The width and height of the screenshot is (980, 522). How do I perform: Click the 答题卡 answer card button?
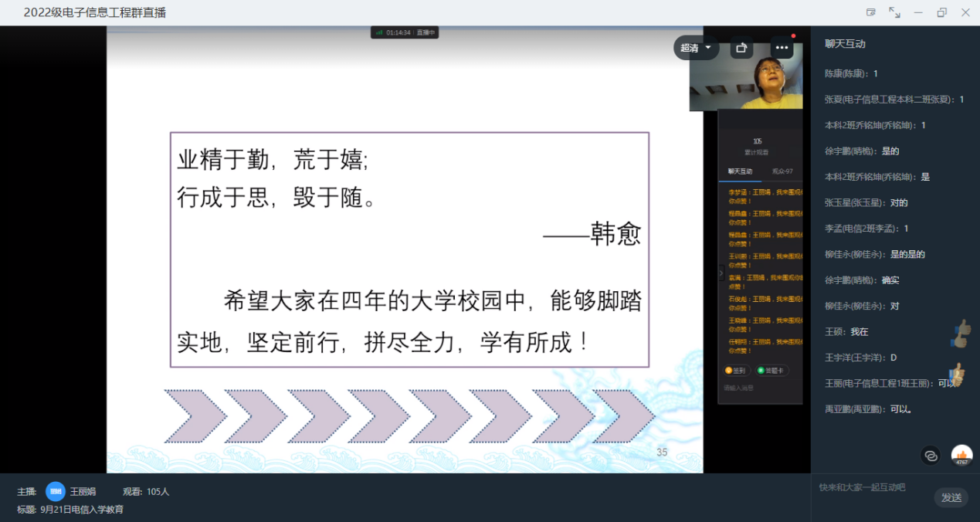click(x=772, y=371)
